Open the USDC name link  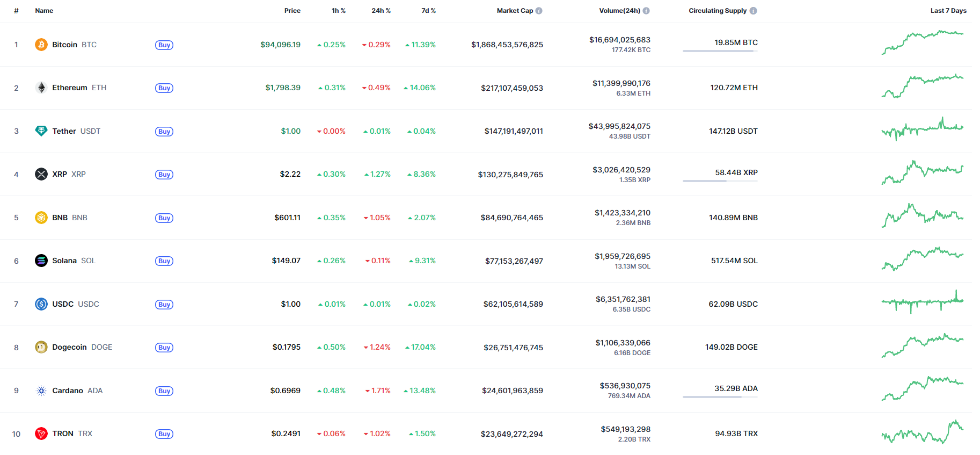click(76, 304)
